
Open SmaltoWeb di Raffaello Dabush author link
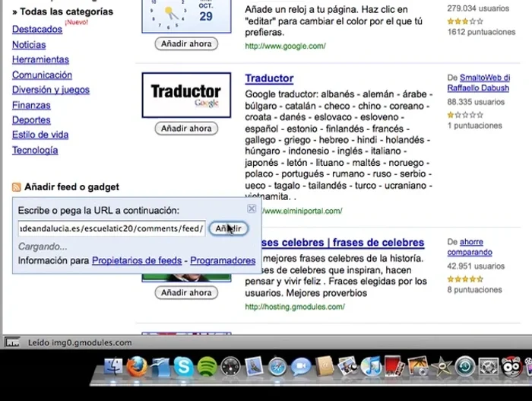pos(479,83)
